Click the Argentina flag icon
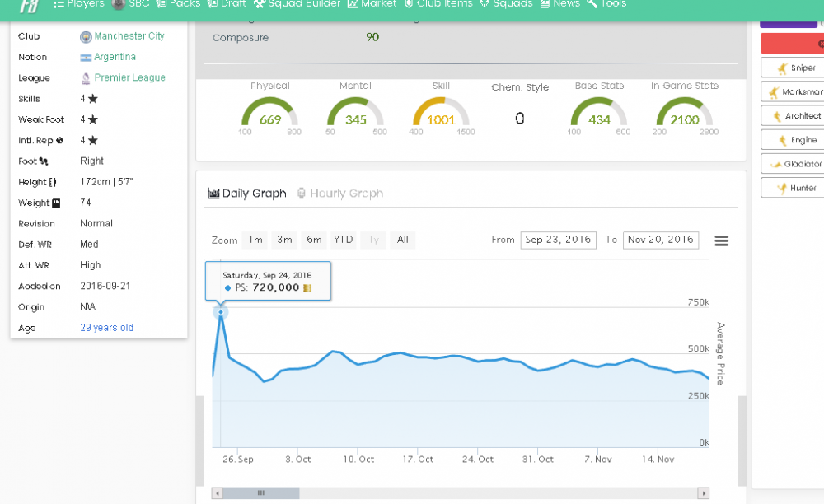This screenshot has height=504, width=824. click(x=86, y=57)
